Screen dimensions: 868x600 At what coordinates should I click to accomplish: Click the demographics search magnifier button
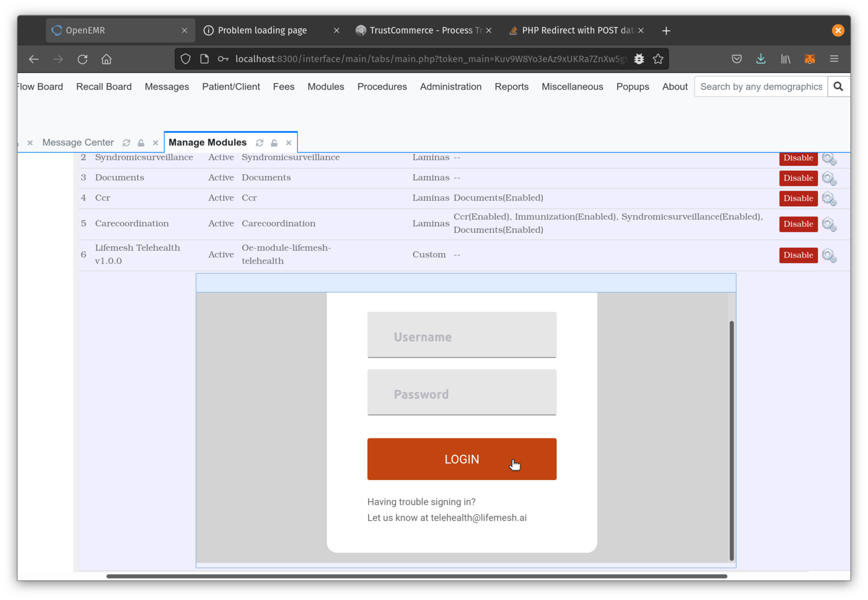[x=838, y=87]
